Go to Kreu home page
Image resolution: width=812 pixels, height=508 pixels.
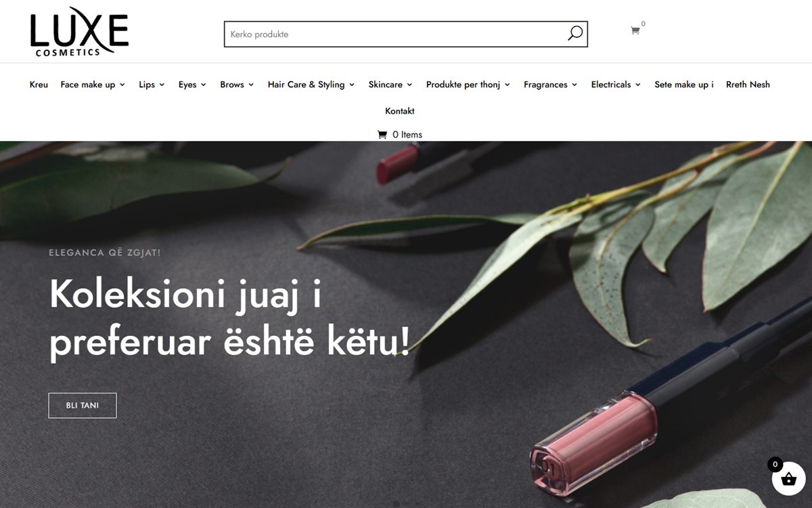click(39, 85)
